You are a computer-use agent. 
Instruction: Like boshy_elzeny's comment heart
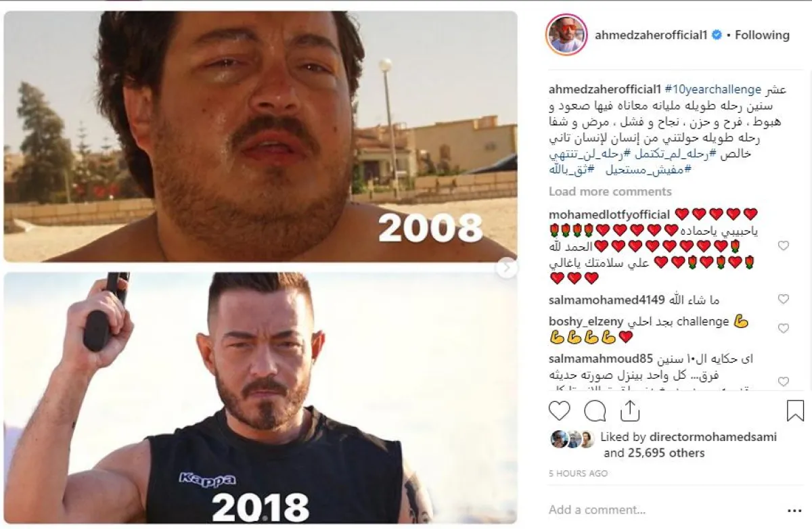pyautogui.click(x=783, y=328)
